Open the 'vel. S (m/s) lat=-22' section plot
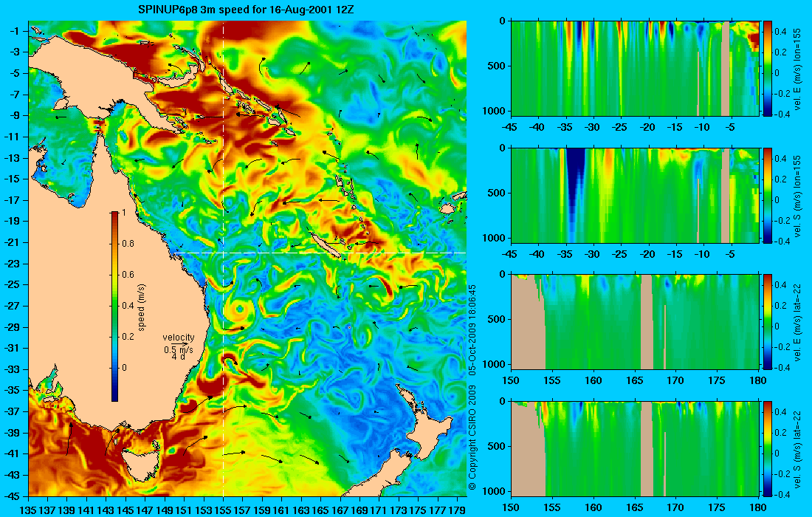The image size is (812, 517). pyautogui.click(x=635, y=448)
